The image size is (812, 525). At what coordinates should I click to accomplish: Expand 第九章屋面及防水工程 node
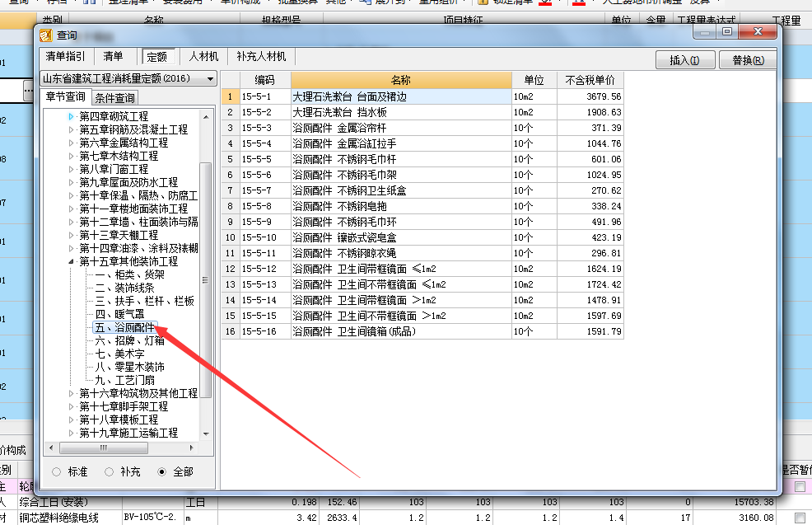click(x=72, y=182)
